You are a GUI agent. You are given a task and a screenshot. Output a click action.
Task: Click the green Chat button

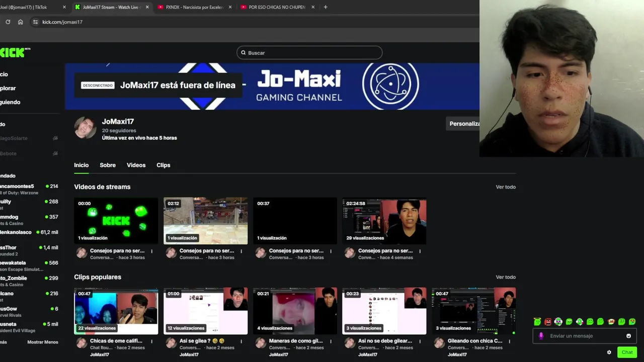(x=627, y=352)
